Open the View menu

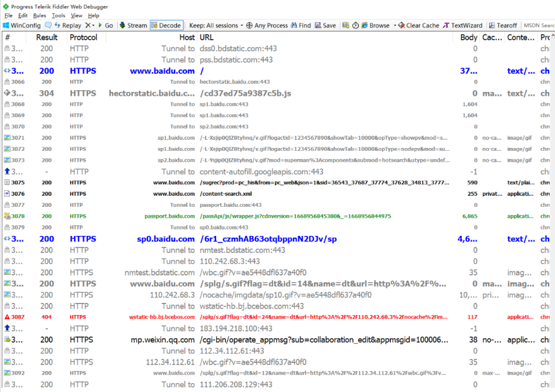pos(76,16)
